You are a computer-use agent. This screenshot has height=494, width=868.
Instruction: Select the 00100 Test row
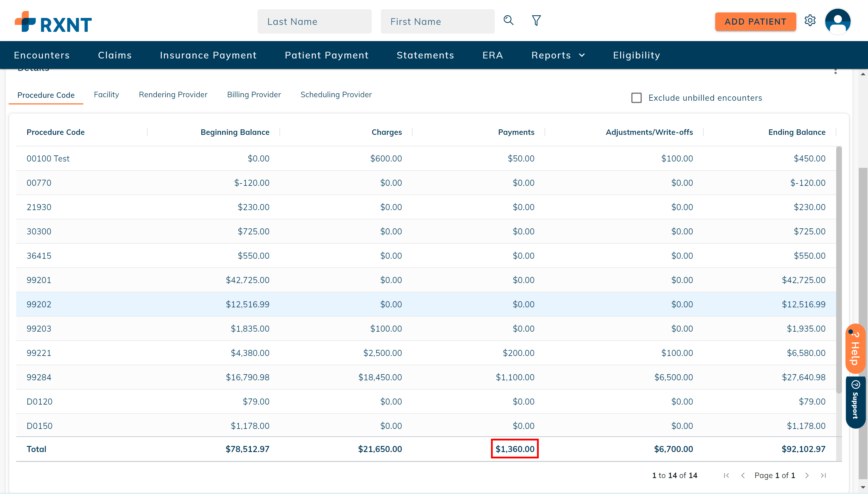[x=426, y=159]
